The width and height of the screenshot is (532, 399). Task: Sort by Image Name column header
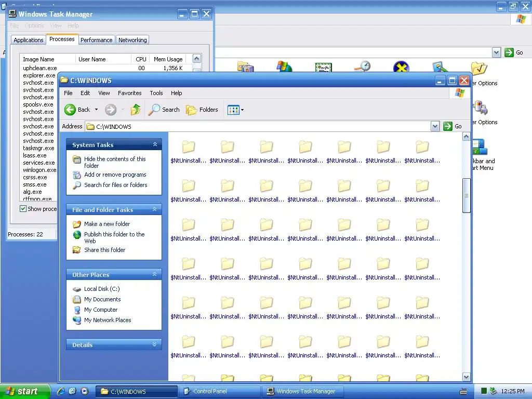point(47,59)
